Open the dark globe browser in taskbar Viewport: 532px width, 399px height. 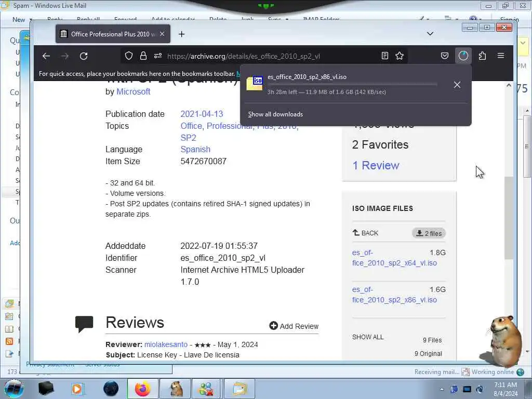pos(111,389)
